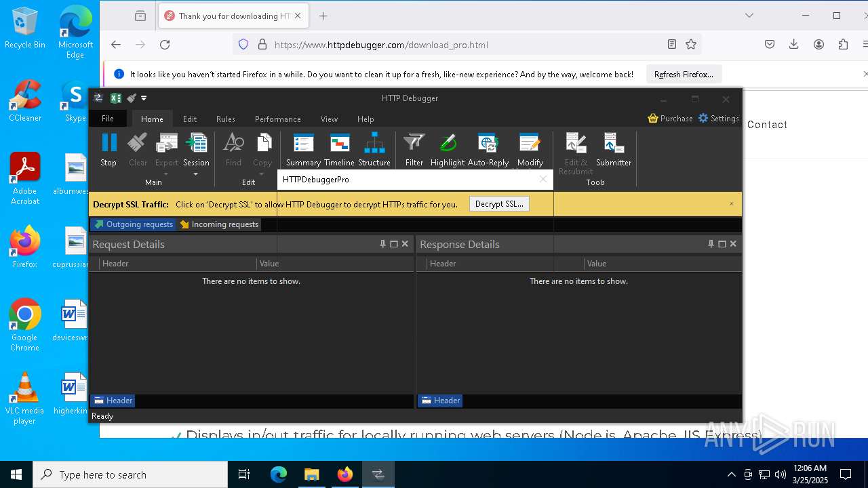
Task: Open Firefox list all tabs dropdown
Action: (x=749, y=16)
